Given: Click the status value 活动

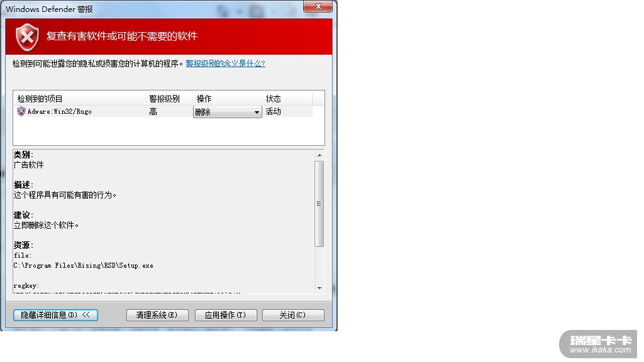Looking at the screenshot, I should point(273,112).
